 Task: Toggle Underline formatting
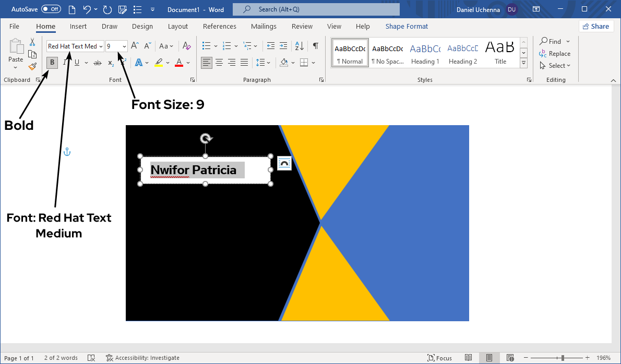77,63
